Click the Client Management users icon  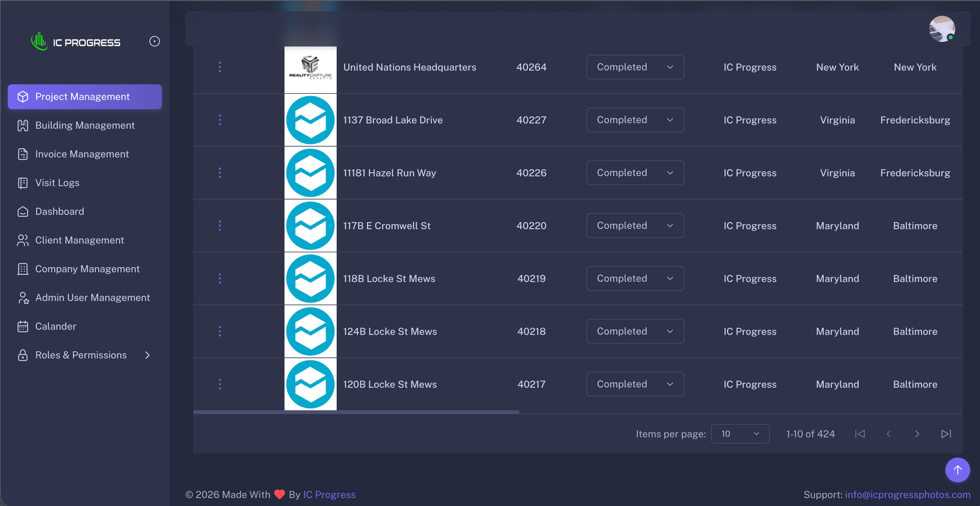23,240
